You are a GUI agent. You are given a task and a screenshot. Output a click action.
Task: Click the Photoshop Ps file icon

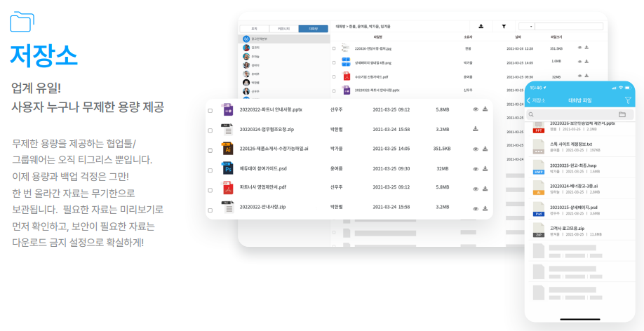click(227, 168)
